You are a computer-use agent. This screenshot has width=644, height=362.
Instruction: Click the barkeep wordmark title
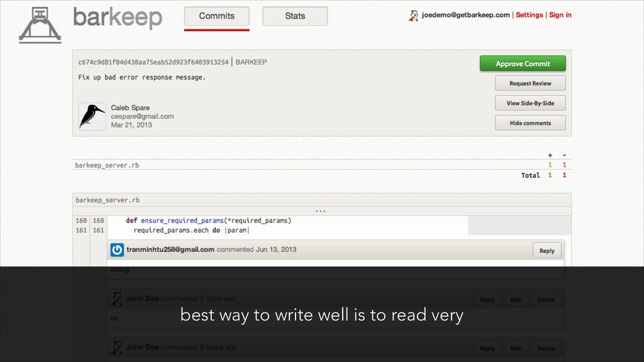pos(118,17)
